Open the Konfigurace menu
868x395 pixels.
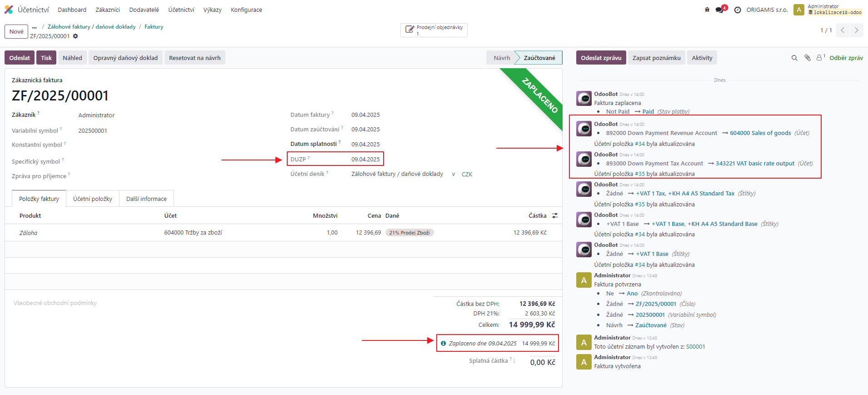pos(246,10)
